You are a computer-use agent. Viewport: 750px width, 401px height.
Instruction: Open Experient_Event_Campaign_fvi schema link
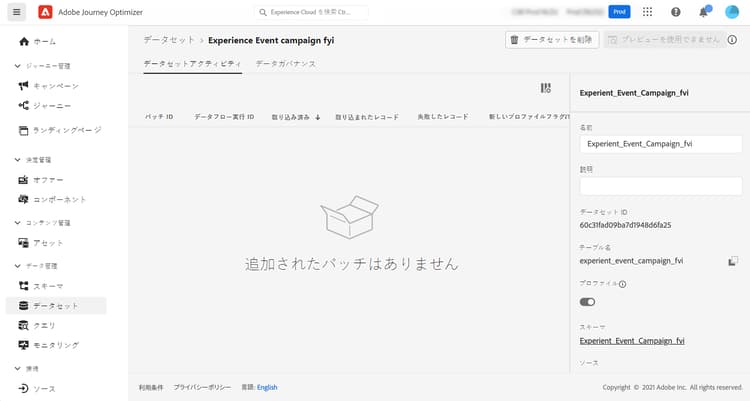pyautogui.click(x=632, y=341)
